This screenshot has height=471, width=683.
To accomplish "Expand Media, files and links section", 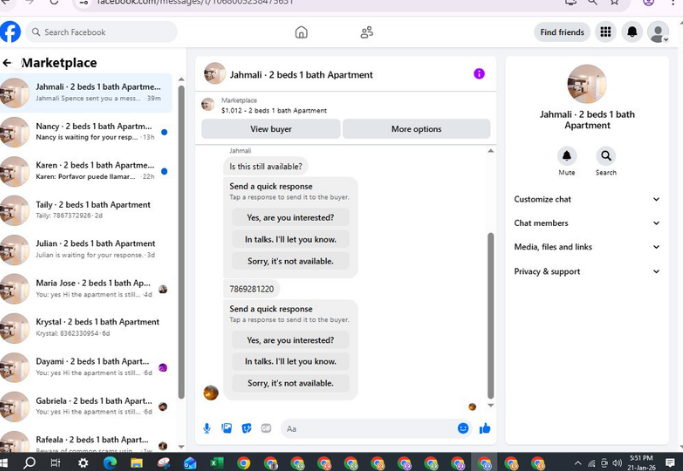I will 587,247.
